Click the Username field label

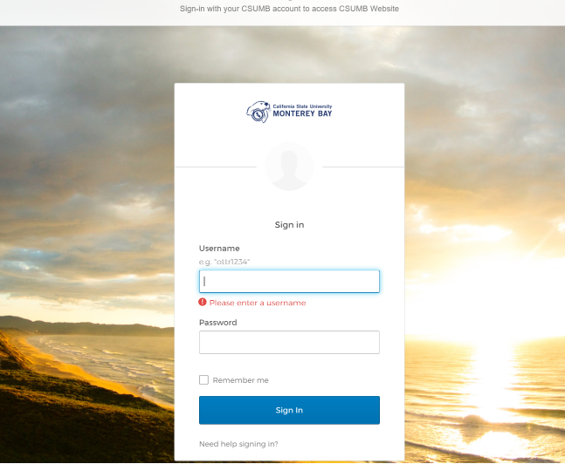point(219,248)
